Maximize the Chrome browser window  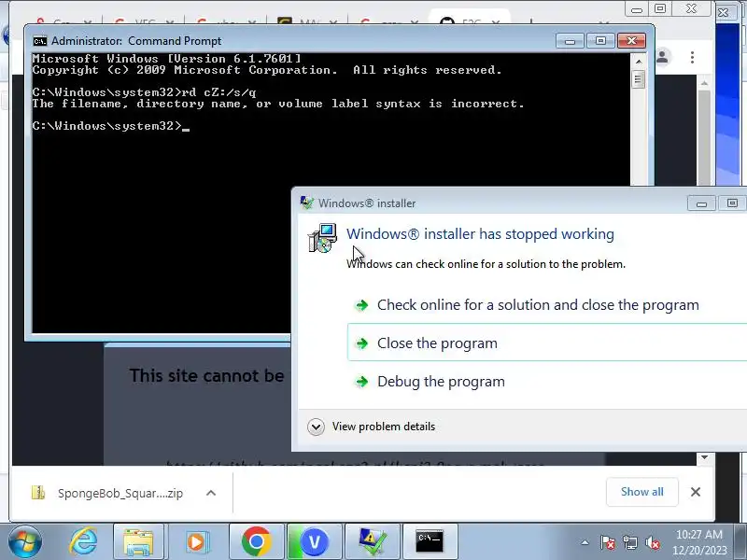point(660,9)
